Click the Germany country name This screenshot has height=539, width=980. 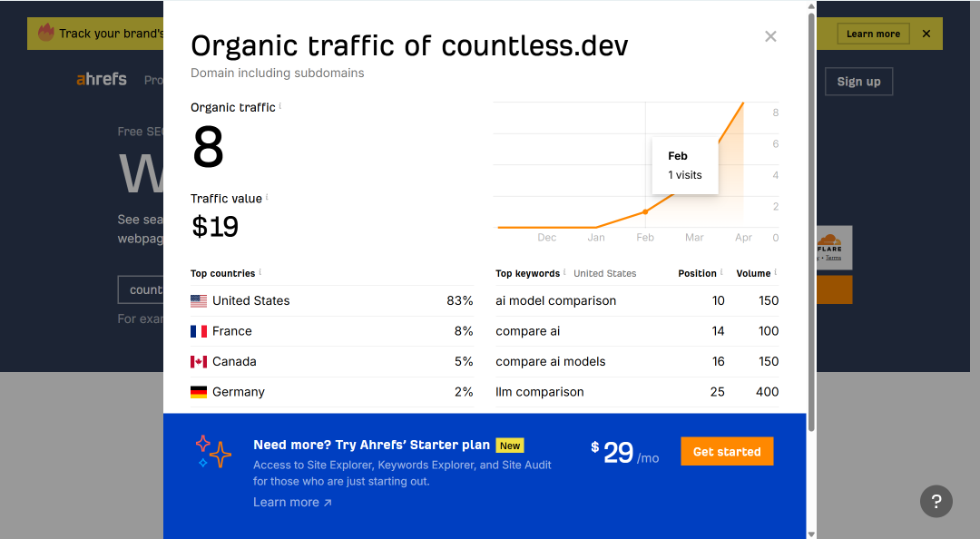point(238,392)
